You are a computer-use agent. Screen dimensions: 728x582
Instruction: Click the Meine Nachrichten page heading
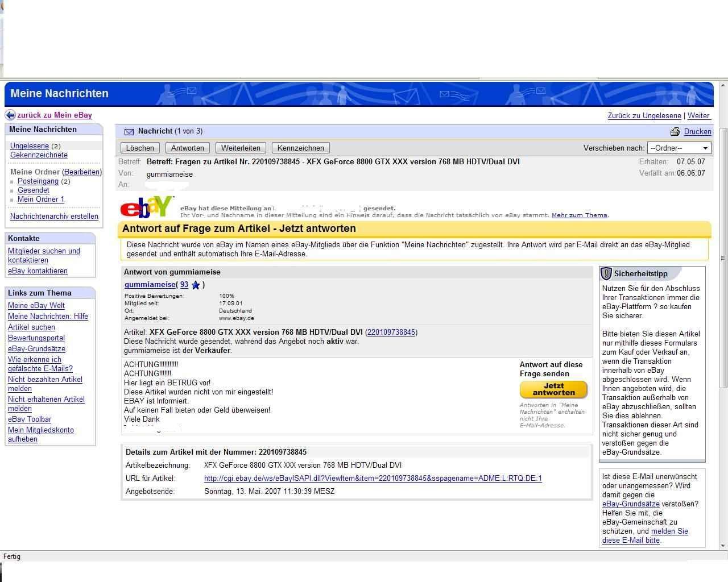(x=59, y=94)
